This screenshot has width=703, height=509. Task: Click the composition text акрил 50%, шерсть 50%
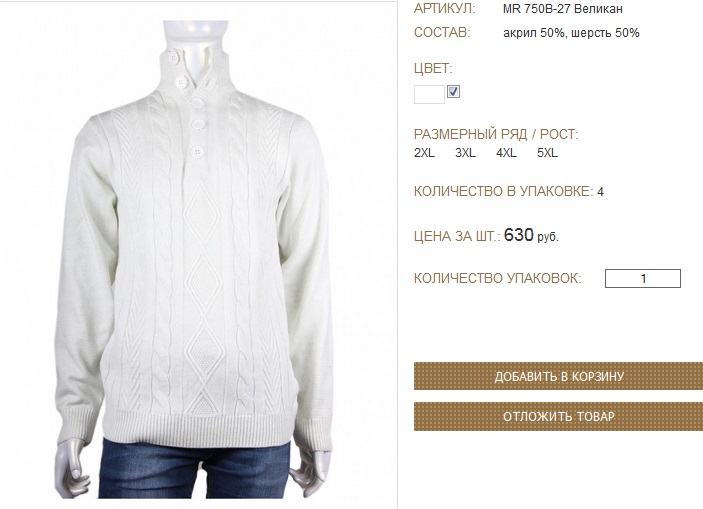pos(571,33)
